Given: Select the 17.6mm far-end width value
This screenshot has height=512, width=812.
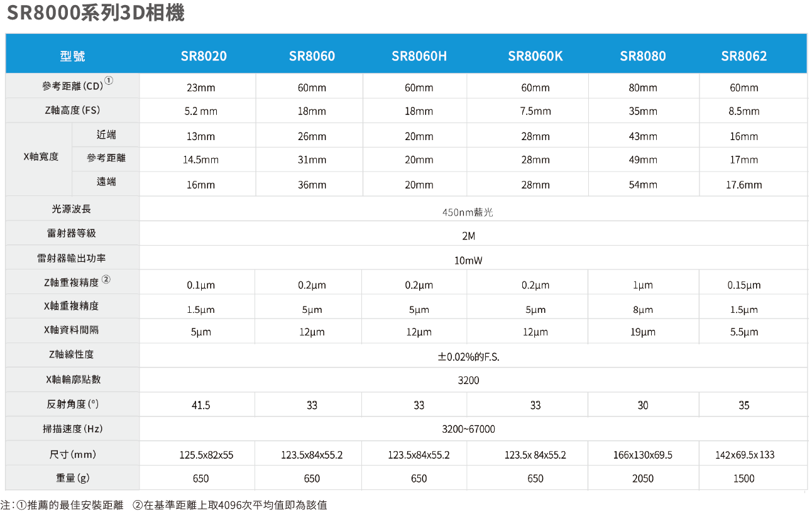Looking at the screenshot, I should pos(744,185).
